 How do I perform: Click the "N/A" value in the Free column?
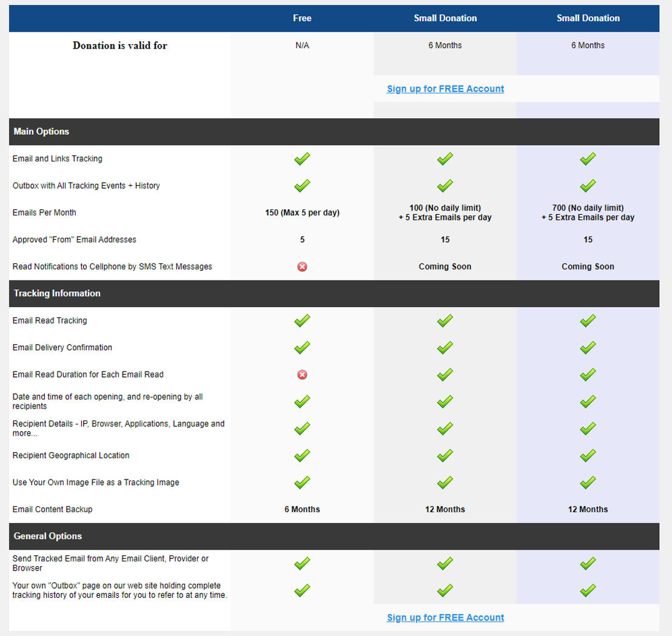(302, 46)
